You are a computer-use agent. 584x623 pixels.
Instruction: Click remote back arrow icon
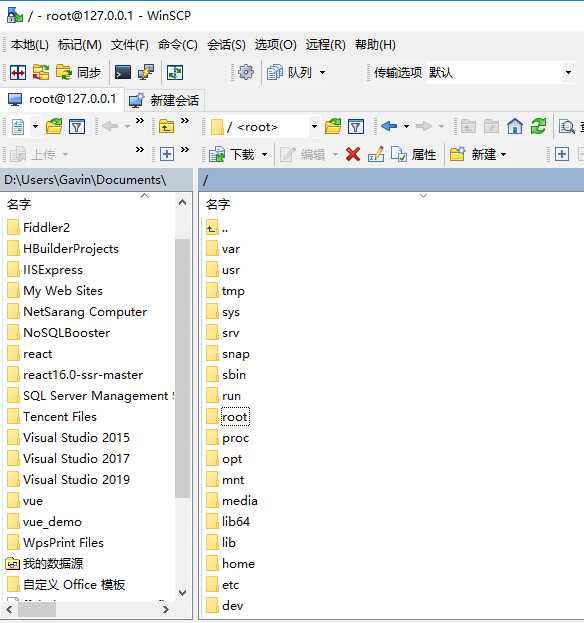(389, 127)
